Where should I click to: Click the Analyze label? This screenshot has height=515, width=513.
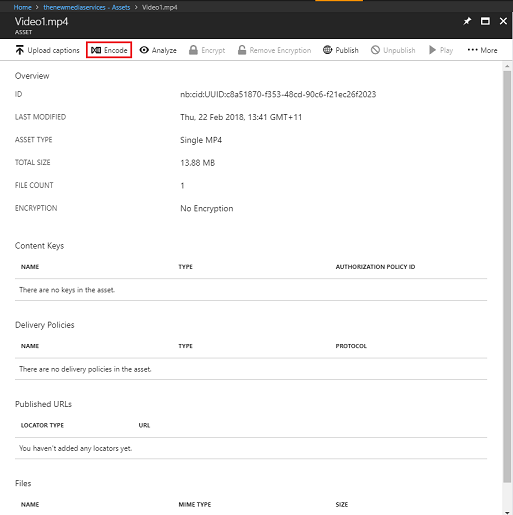pyautogui.click(x=164, y=50)
